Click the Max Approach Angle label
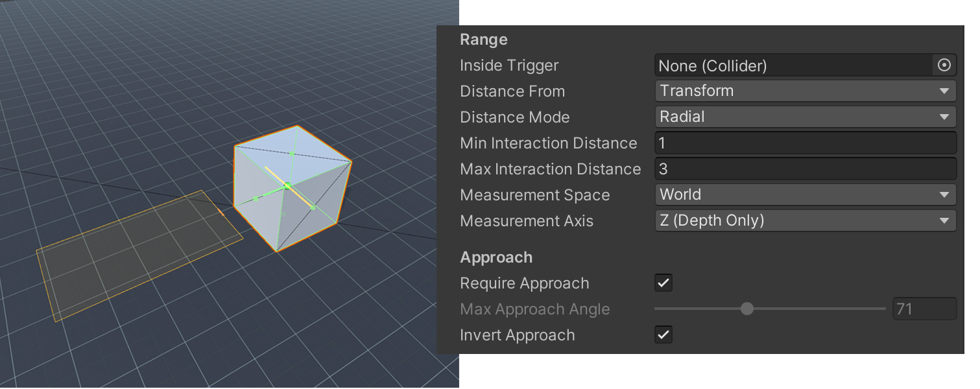The height and width of the screenshot is (389, 980). point(535,309)
